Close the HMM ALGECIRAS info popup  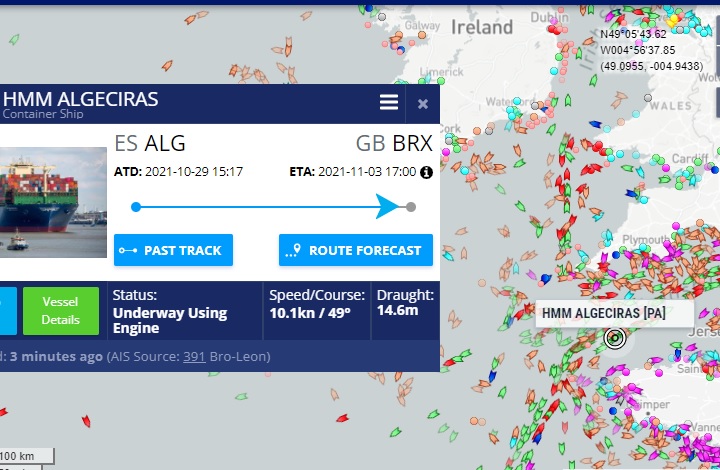pyautogui.click(x=423, y=103)
